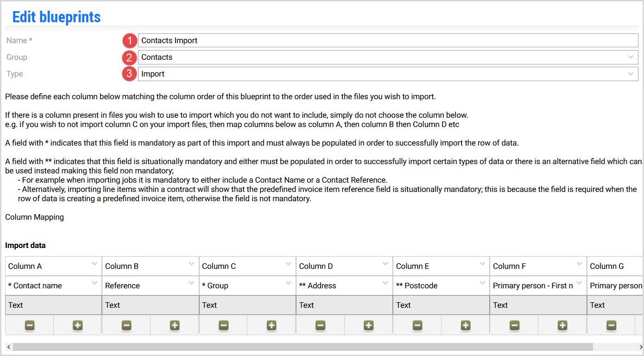Insert a column using Column C's plus icon
Screen dimensions: 644x356
coord(271,325)
